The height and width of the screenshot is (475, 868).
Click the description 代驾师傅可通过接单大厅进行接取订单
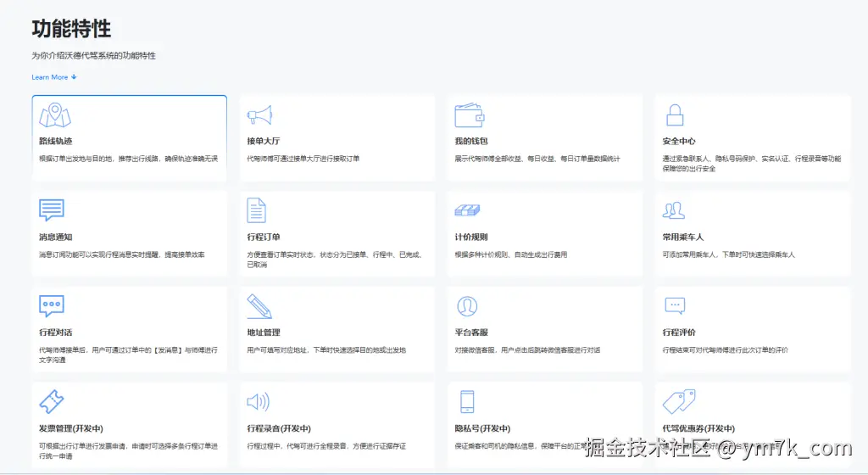[x=303, y=159]
